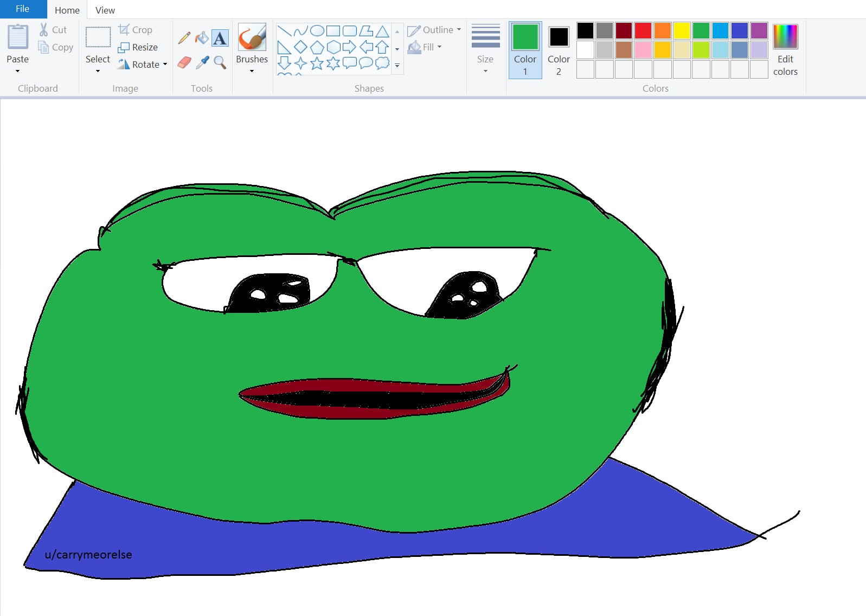Pick the white color swatch
This screenshot has height=616, width=866.
click(585, 50)
